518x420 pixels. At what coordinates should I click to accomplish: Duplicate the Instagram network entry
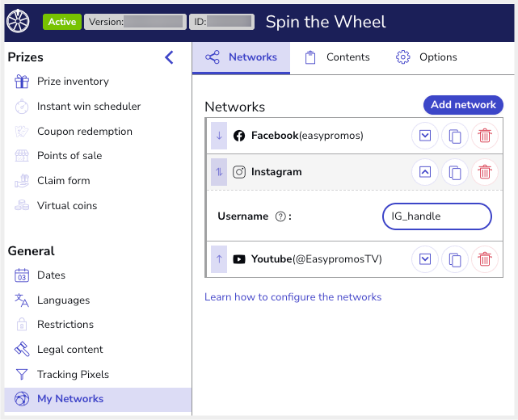[455, 172]
